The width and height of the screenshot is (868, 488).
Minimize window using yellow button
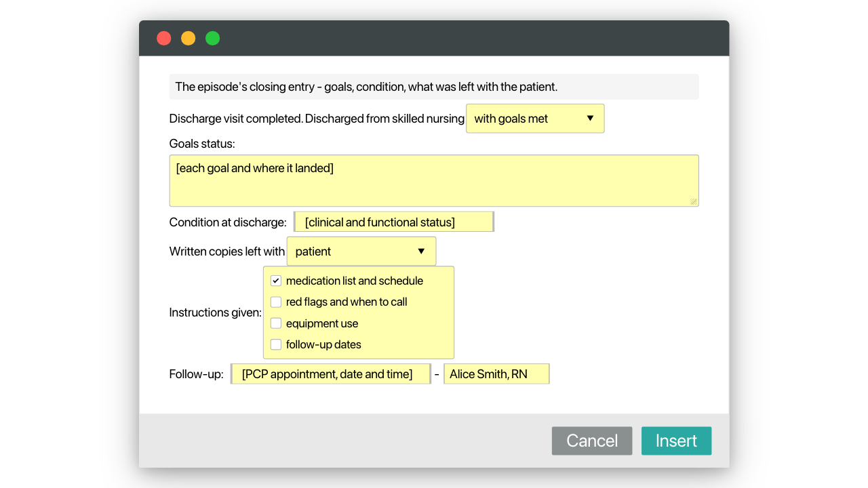click(189, 38)
